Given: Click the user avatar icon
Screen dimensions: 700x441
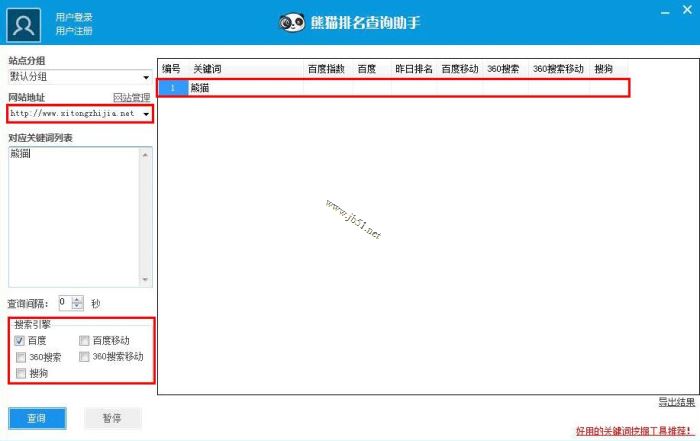Looking at the screenshot, I should (x=23, y=25).
